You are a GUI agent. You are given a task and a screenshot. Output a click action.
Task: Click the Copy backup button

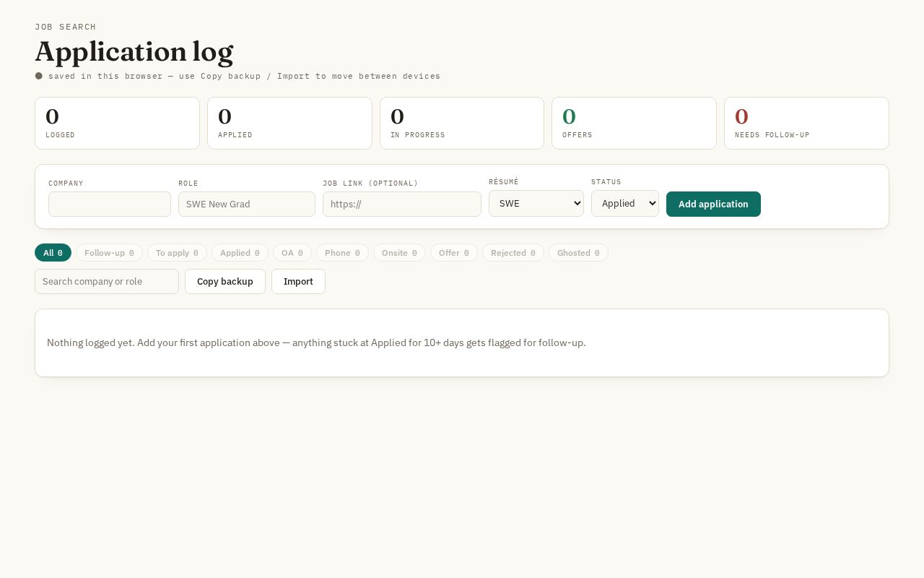click(225, 281)
